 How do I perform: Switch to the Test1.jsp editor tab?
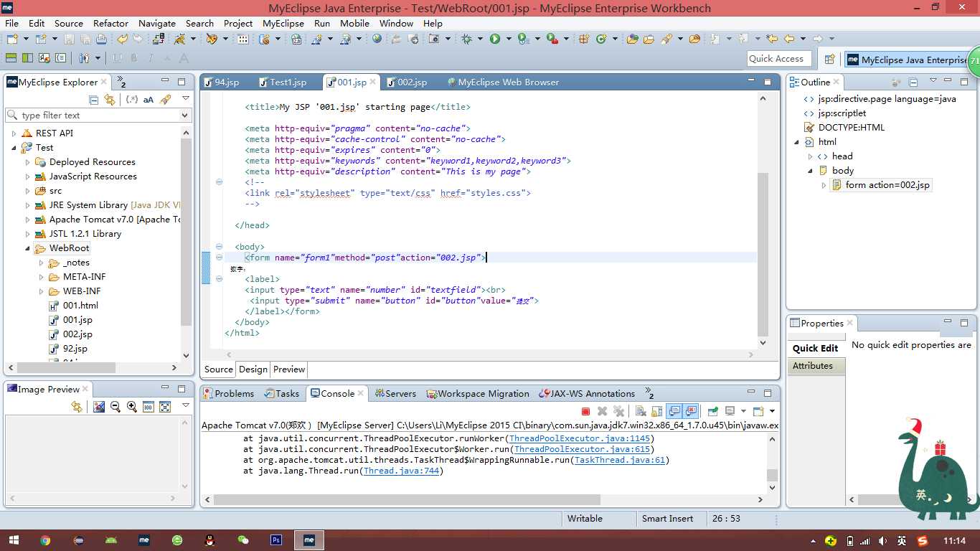(283, 83)
